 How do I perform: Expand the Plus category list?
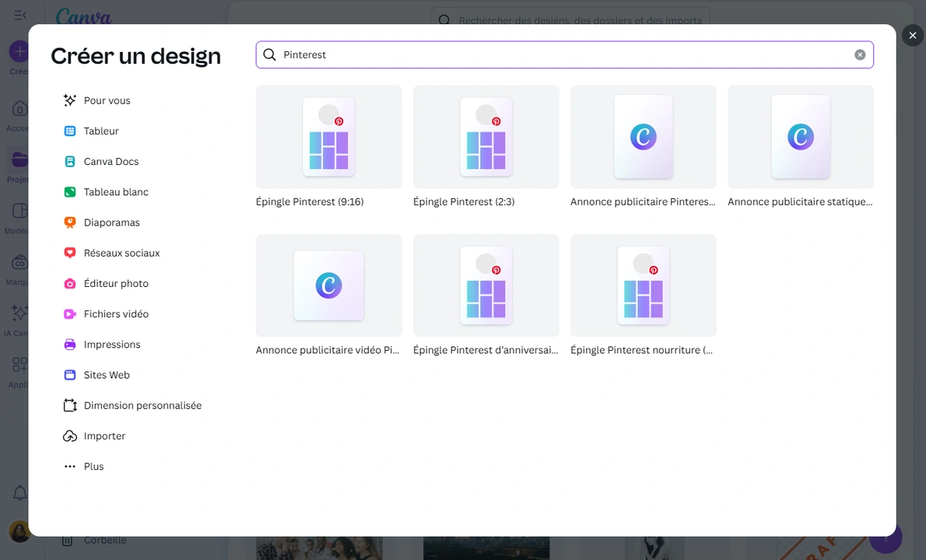click(93, 466)
